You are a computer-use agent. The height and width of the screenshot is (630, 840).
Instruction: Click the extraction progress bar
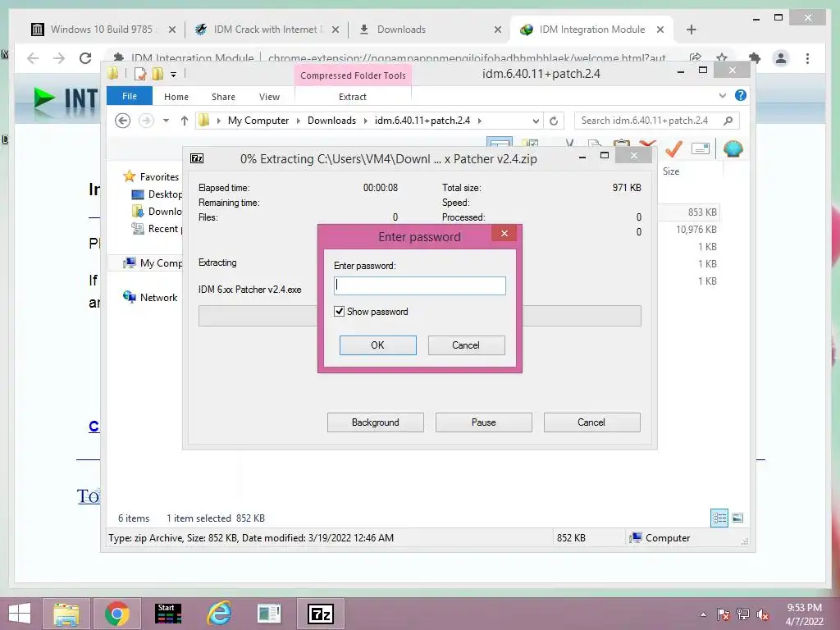pyautogui.click(x=419, y=316)
